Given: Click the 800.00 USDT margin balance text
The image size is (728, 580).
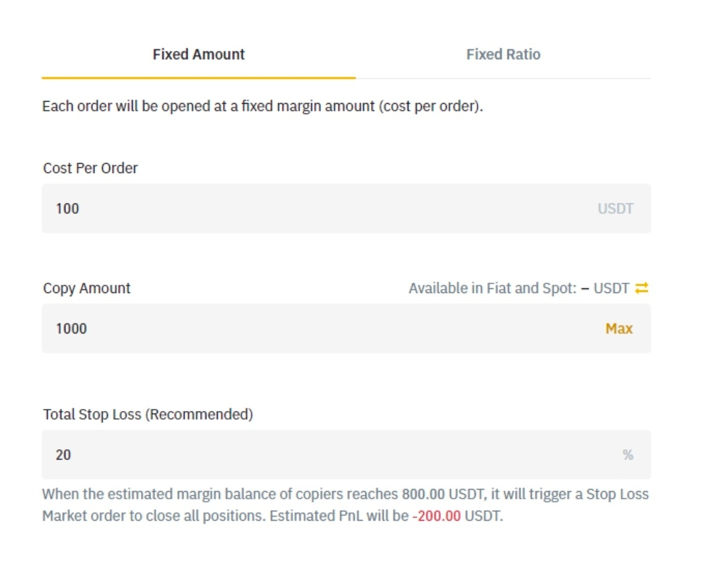Looking at the screenshot, I should point(442,494).
